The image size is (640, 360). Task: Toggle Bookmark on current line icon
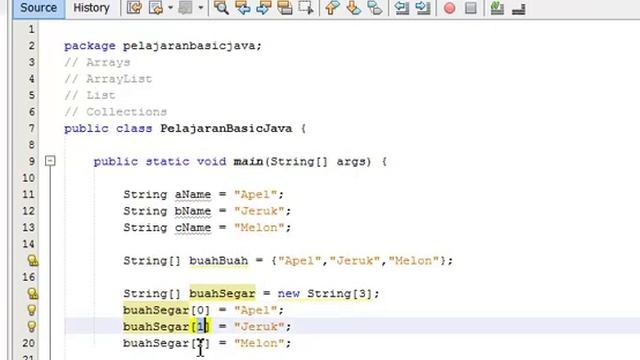[375, 8]
